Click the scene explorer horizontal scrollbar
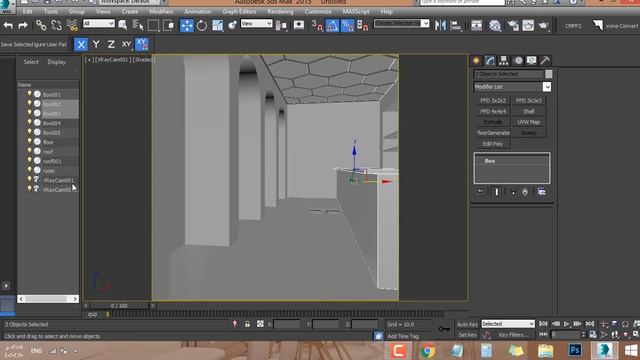The image size is (640, 360). tap(48, 299)
